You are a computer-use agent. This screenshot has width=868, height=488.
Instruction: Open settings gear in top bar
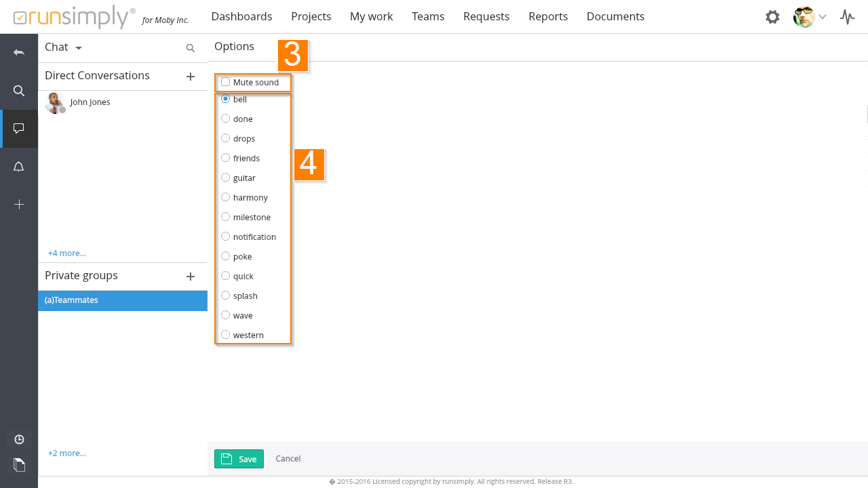point(772,17)
